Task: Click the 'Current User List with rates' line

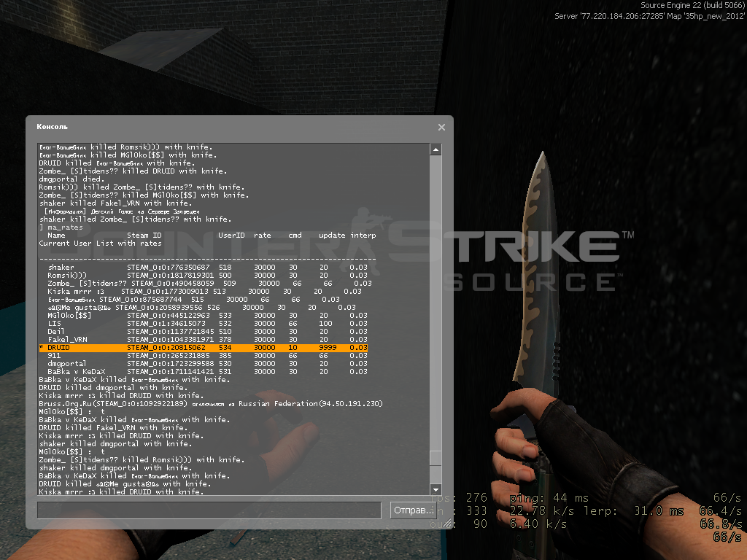Action: click(x=101, y=244)
